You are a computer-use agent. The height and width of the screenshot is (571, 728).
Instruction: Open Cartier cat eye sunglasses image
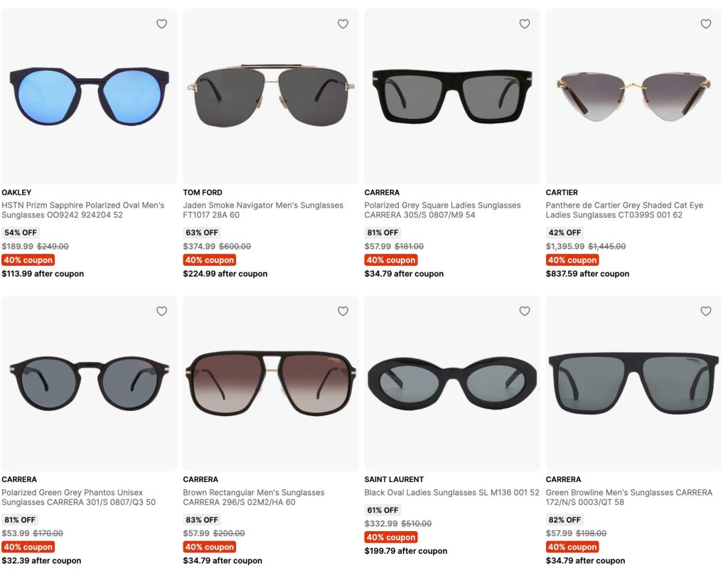[633, 96]
